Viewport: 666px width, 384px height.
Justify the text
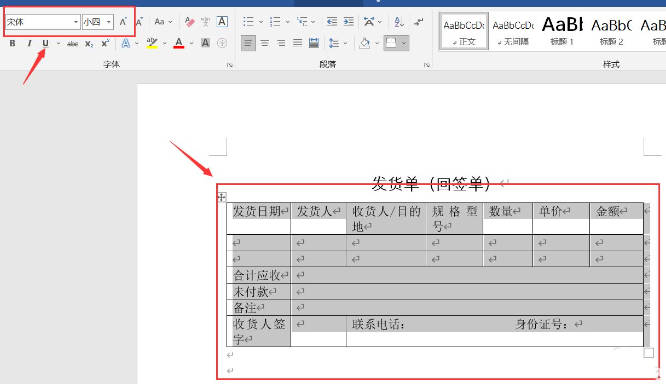pos(297,43)
